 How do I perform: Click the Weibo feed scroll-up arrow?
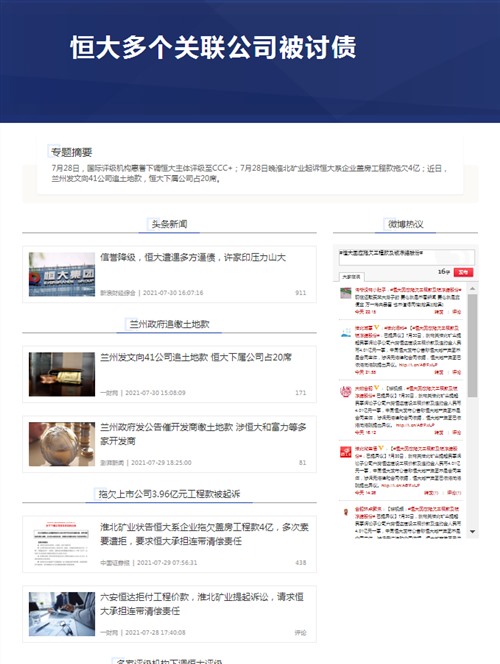(472, 289)
